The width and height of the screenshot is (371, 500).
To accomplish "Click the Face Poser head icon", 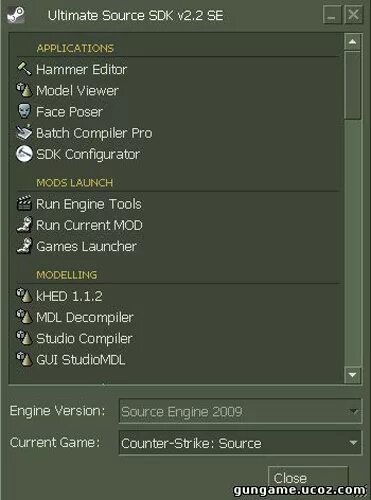I will [24, 111].
